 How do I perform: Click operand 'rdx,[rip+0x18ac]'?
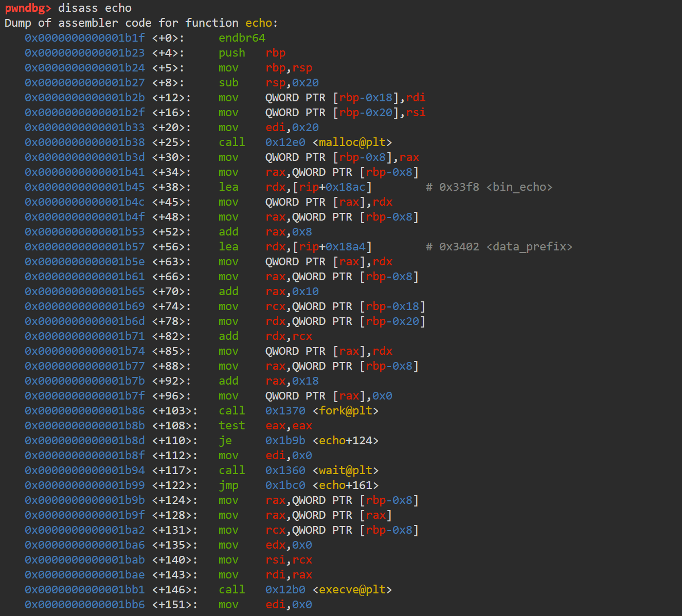coord(319,187)
